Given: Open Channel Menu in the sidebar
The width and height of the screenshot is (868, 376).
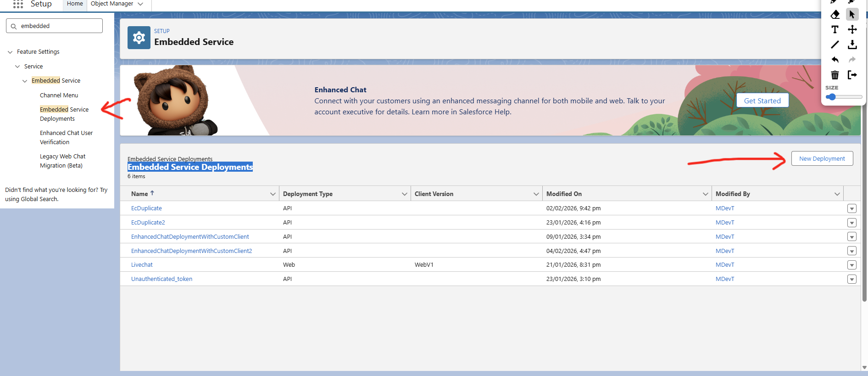Looking at the screenshot, I should tap(59, 95).
